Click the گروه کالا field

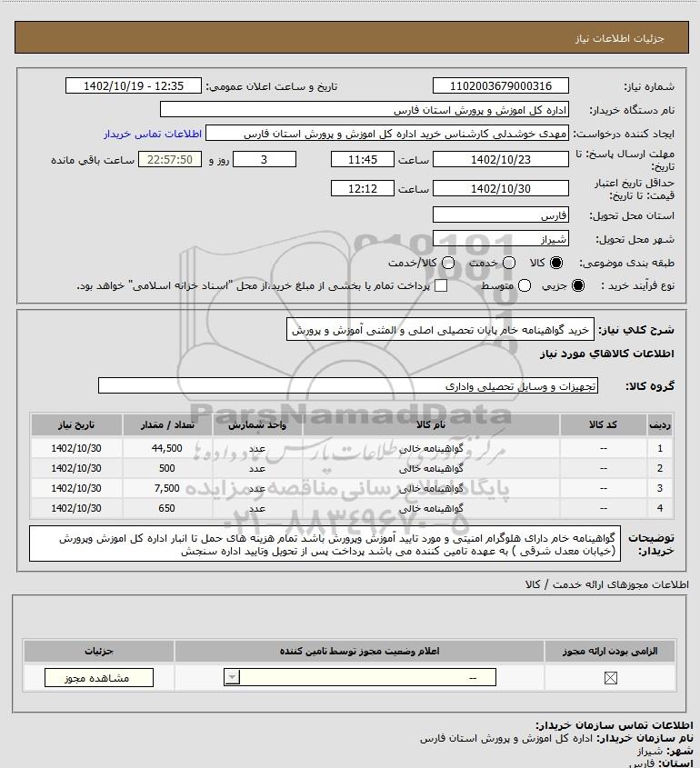[x=348, y=385]
